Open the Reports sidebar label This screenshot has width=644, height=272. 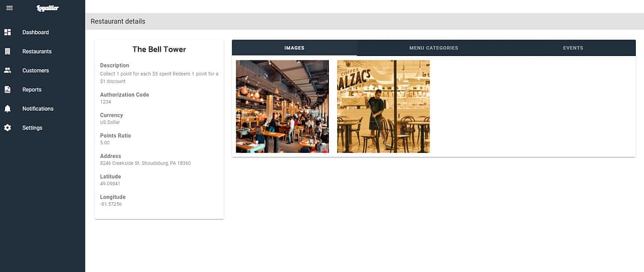pos(31,89)
